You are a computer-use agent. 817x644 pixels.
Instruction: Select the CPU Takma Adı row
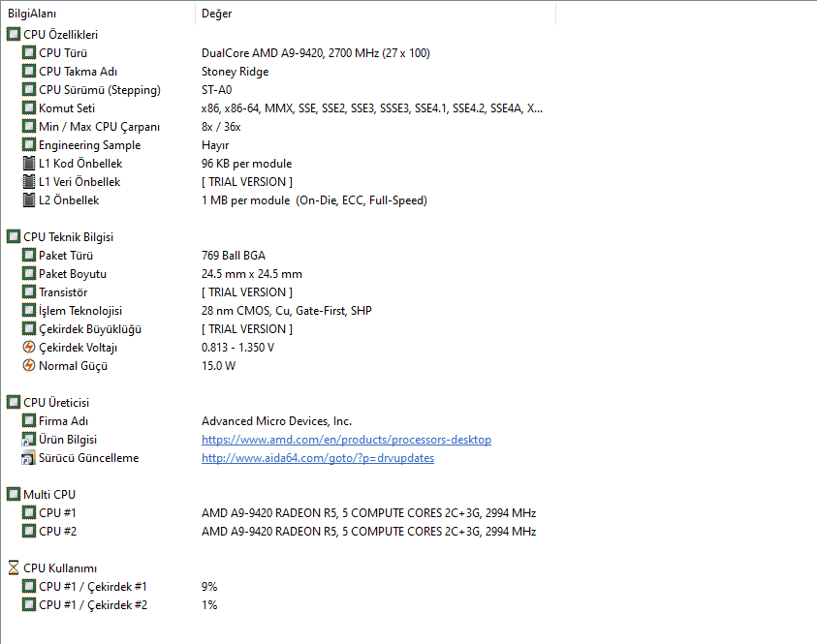83,72
